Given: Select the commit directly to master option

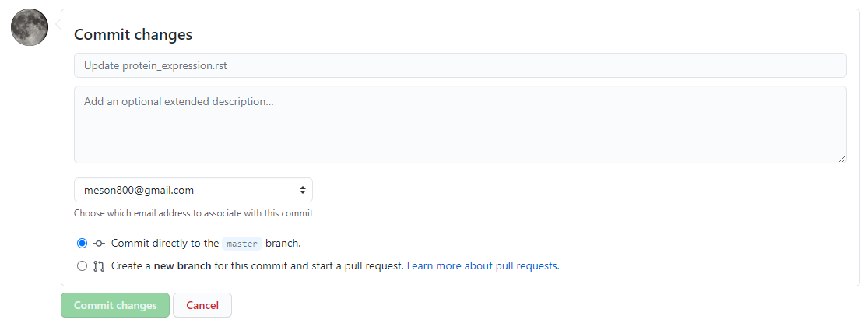Looking at the screenshot, I should click(83, 244).
